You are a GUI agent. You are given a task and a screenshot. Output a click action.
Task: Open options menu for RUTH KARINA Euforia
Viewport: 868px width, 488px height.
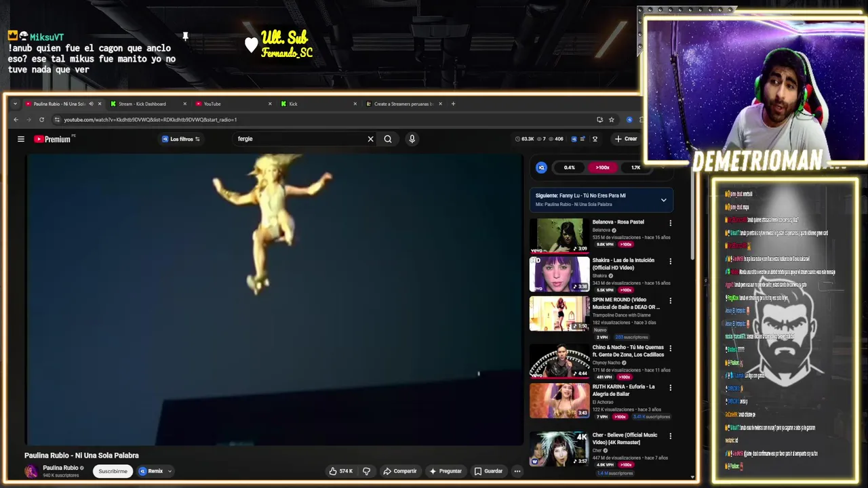point(671,388)
